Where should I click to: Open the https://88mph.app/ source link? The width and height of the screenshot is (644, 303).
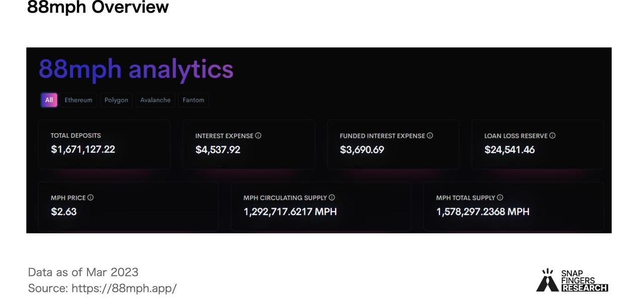pyautogui.click(x=124, y=288)
